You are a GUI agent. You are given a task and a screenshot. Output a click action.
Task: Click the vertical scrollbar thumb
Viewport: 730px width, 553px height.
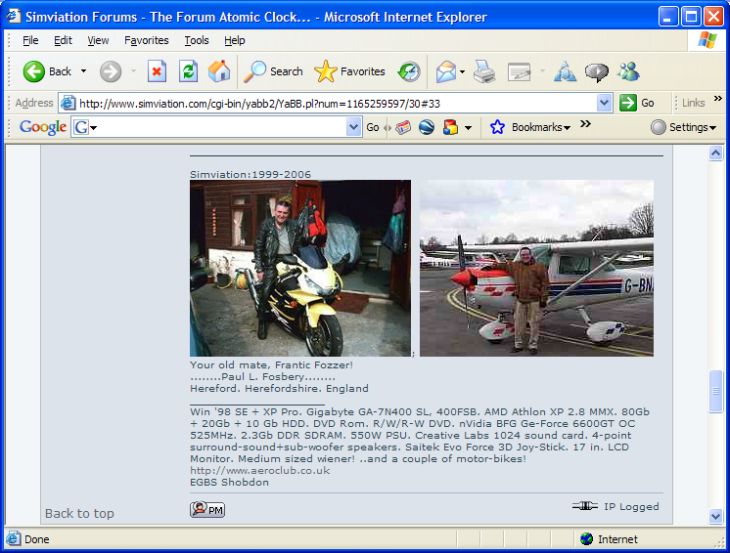point(716,391)
